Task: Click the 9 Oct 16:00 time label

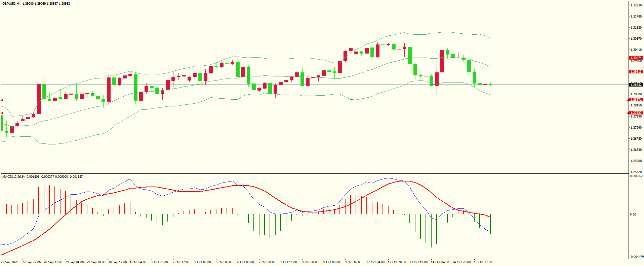Action: click(353, 262)
